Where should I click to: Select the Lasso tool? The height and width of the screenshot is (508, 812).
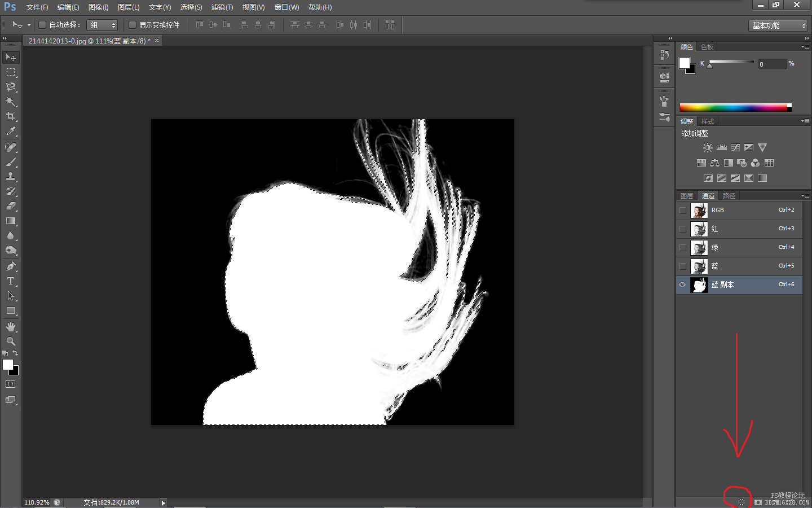point(11,87)
